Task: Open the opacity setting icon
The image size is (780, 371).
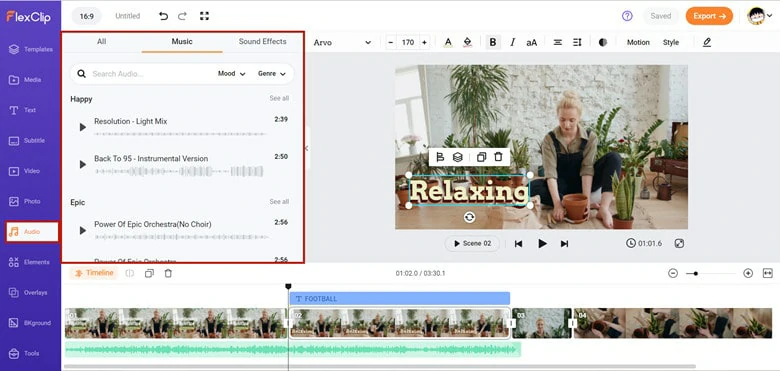Action: point(603,42)
